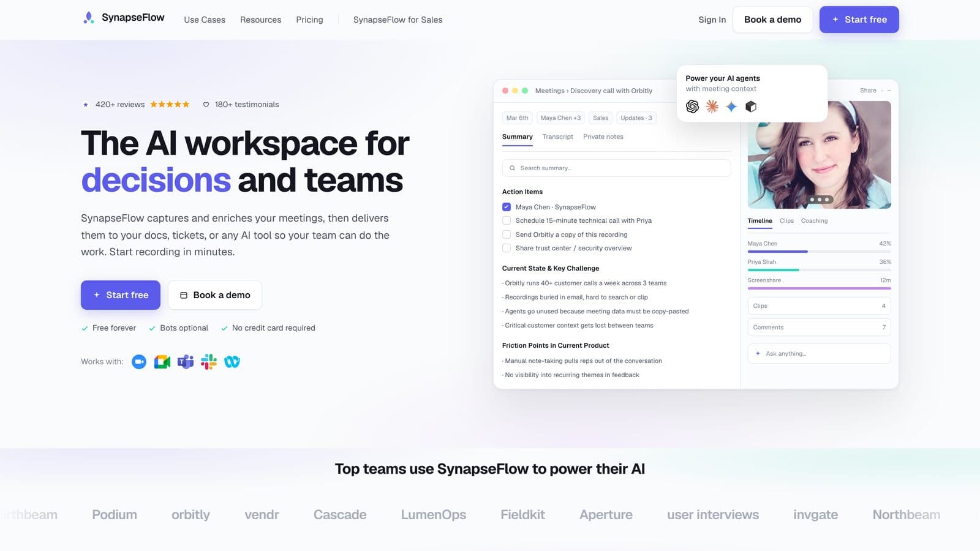Click the reviews badge star icon

[x=86, y=105]
